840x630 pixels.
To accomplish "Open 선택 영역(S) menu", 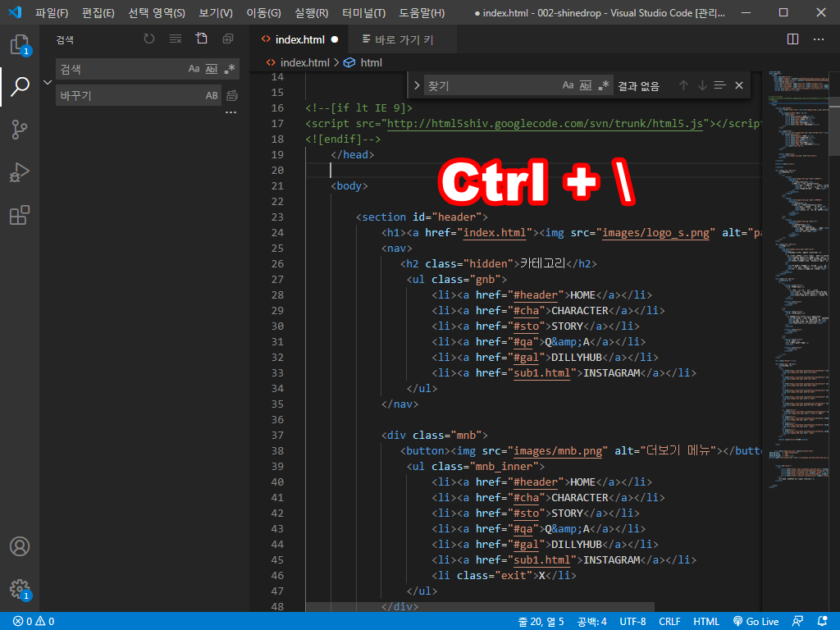I will coord(157,13).
